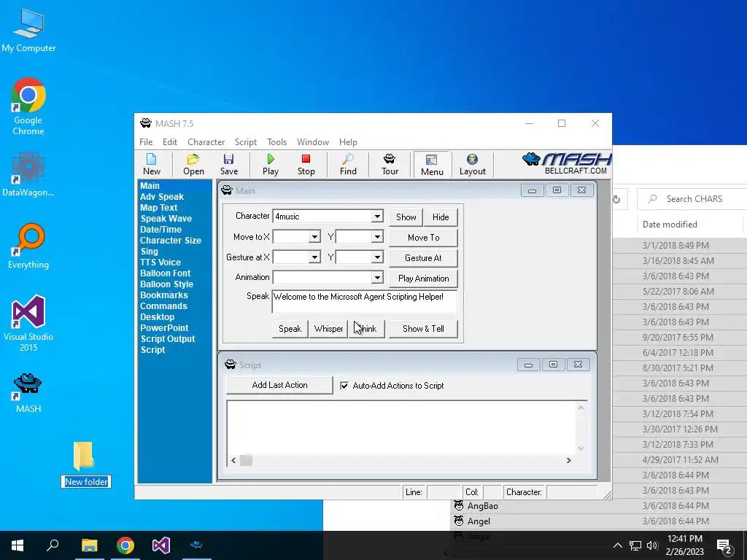The image size is (747, 560).
Task: Restore the Main sub-window with its middle button
Action: click(557, 190)
